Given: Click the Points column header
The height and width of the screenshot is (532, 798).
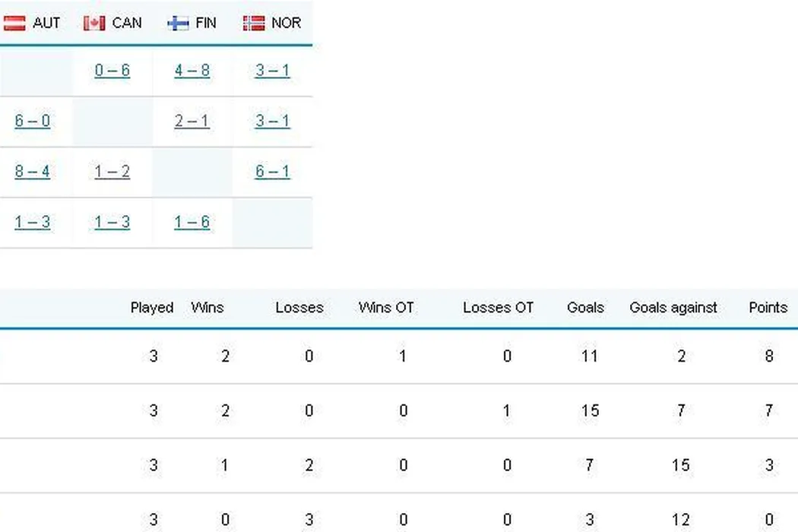Looking at the screenshot, I should click(768, 308).
